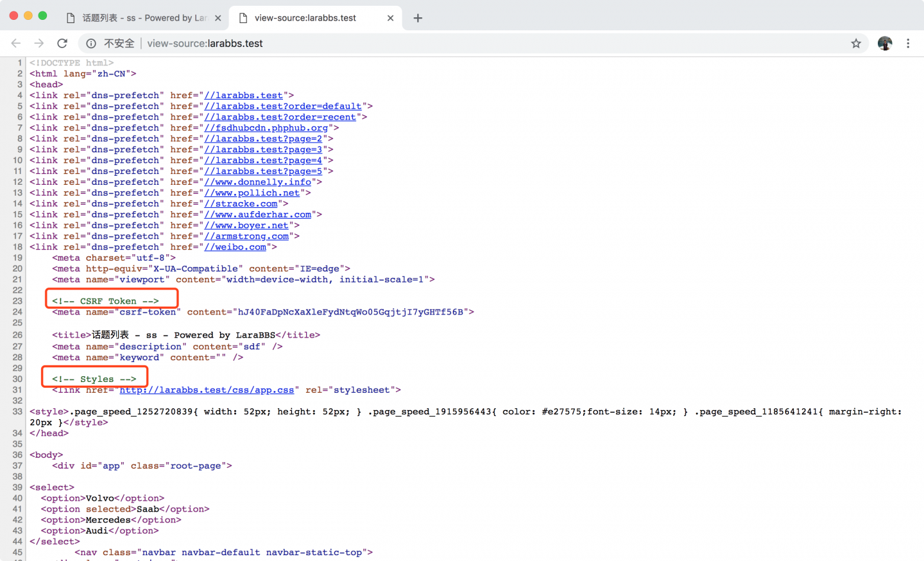This screenshot has width=924, height=561.
Task: Click the browser forward arrow
Action: pyautogui.click(x=39, y=43)
